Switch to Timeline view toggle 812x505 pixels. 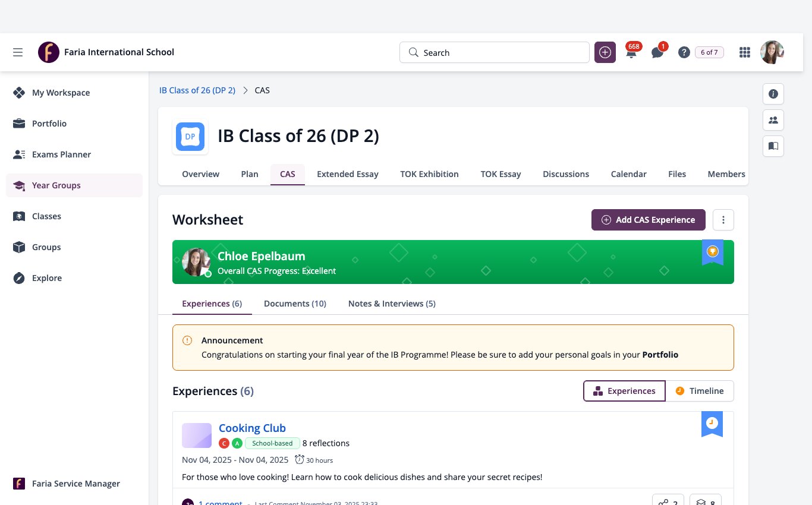click(x=700, y=391)
